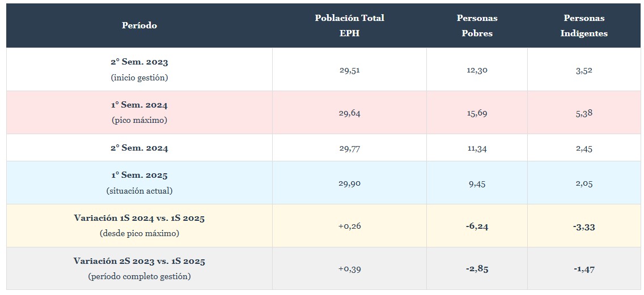Click the 29,51 population value
The height and width of the screenshot is (295, 644).
click(x=349, y=70)
